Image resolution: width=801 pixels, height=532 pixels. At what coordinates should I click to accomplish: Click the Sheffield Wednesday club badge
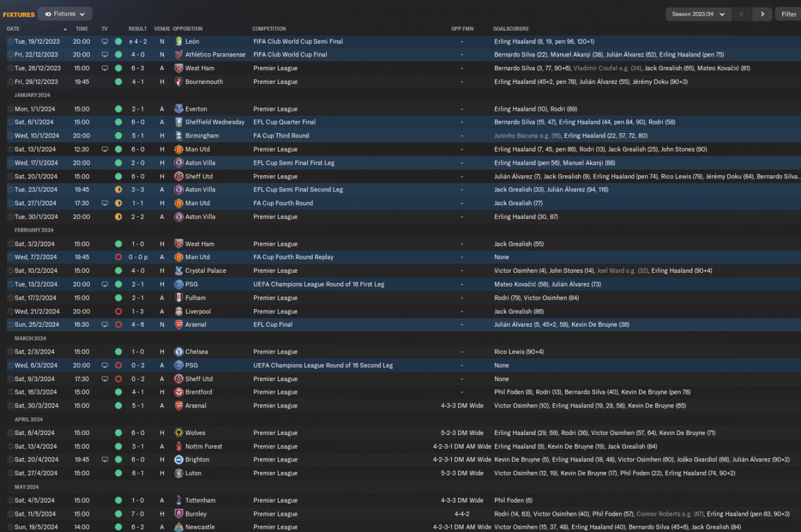(178, 122)
